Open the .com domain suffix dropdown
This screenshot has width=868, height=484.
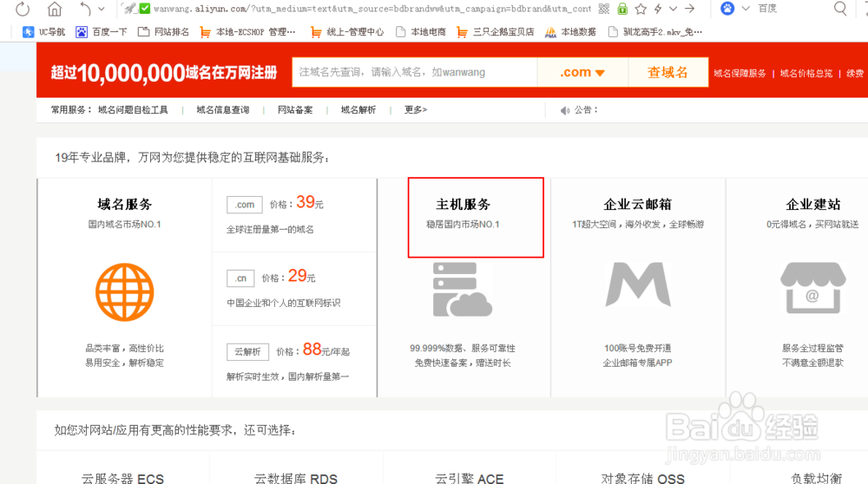tap(582, 73)
